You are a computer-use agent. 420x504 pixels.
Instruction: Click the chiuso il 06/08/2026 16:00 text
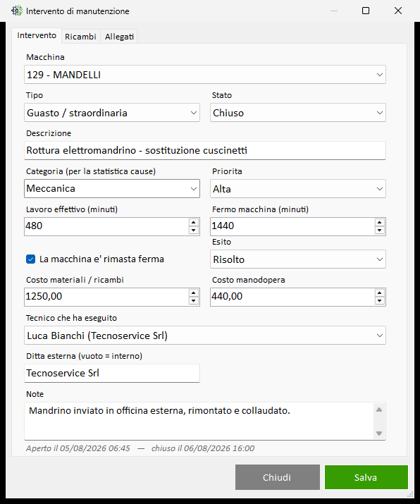click(203, 448)
